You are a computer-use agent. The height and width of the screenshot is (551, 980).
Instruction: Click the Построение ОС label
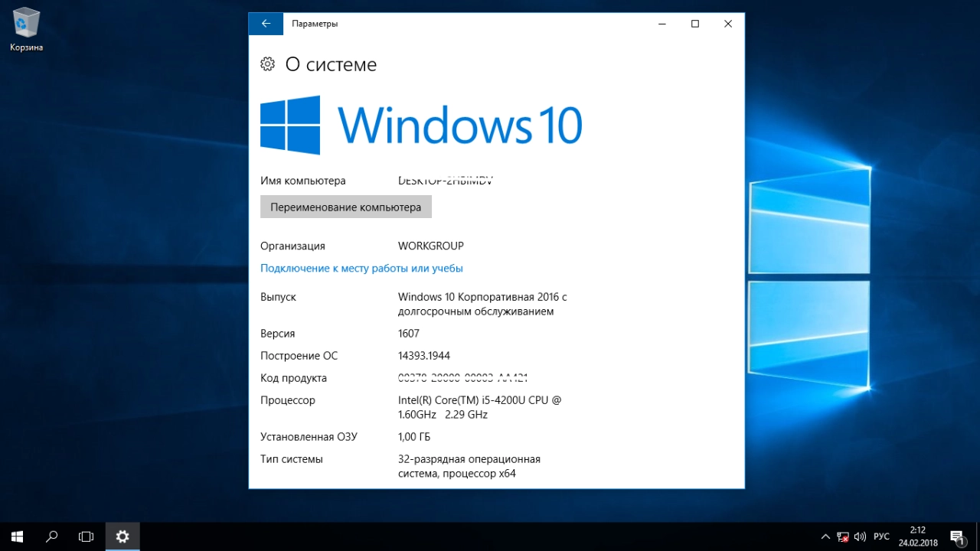299,356
